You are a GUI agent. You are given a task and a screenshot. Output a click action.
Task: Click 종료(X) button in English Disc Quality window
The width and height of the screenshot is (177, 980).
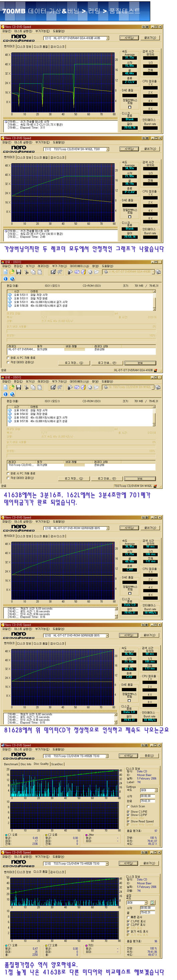[149, 756]
